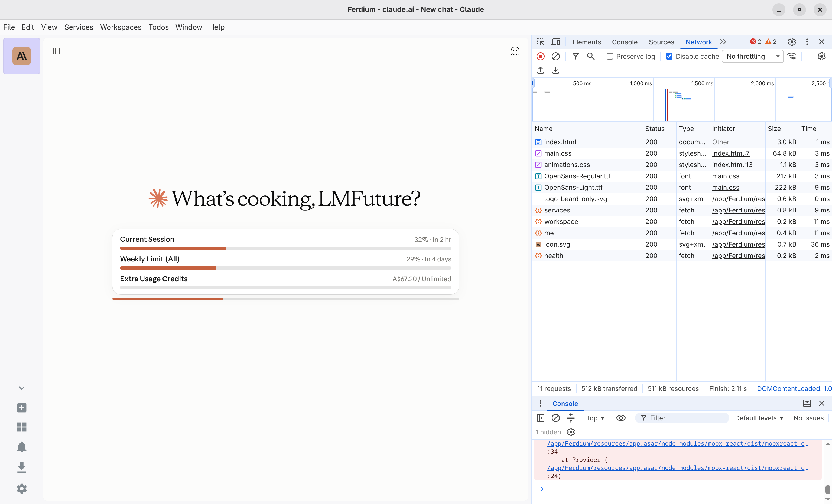Close the DevTools panel
Viewport: 832px width, 504px height.
point(822,42)
